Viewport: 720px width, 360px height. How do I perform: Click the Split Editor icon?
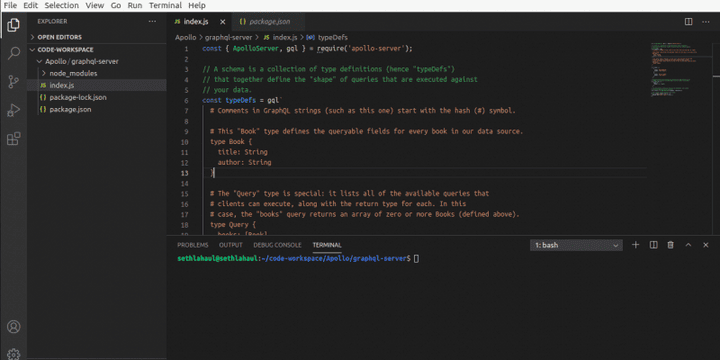(x=688, y=22)
